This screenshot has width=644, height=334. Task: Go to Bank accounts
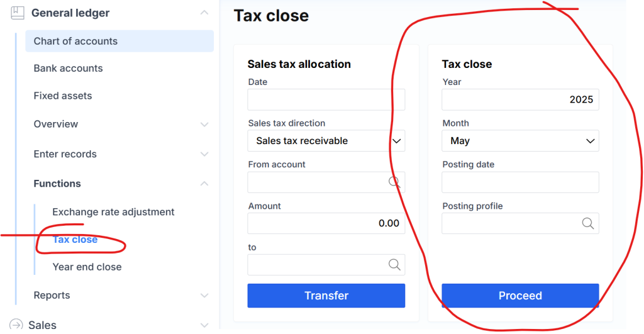pos(68,68)
